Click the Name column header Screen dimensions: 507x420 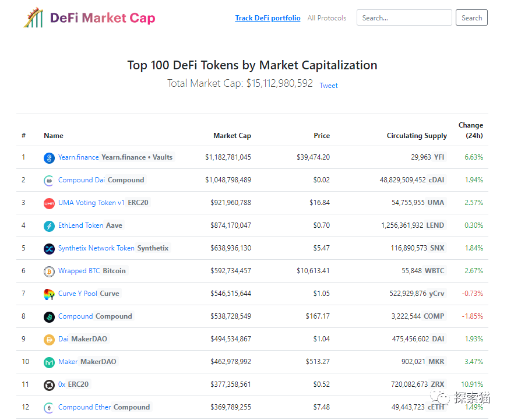(54, 136)
